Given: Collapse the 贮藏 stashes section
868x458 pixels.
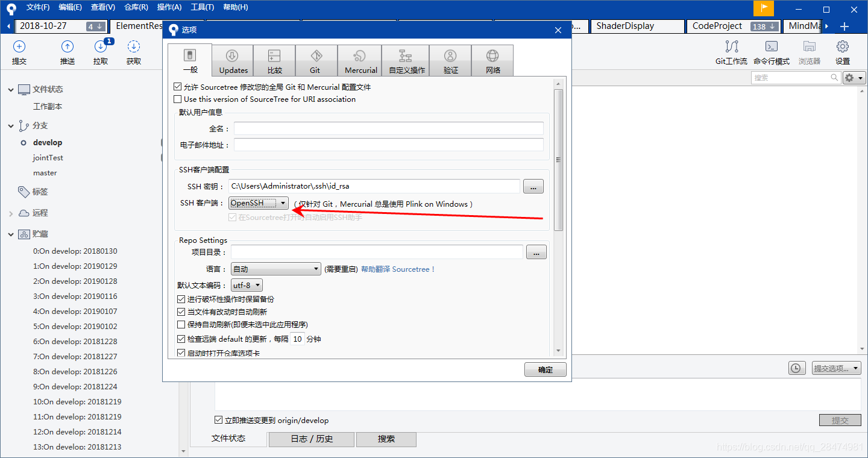Looking at the screenshot, I should pyautogui.click(x=10, y=234).
